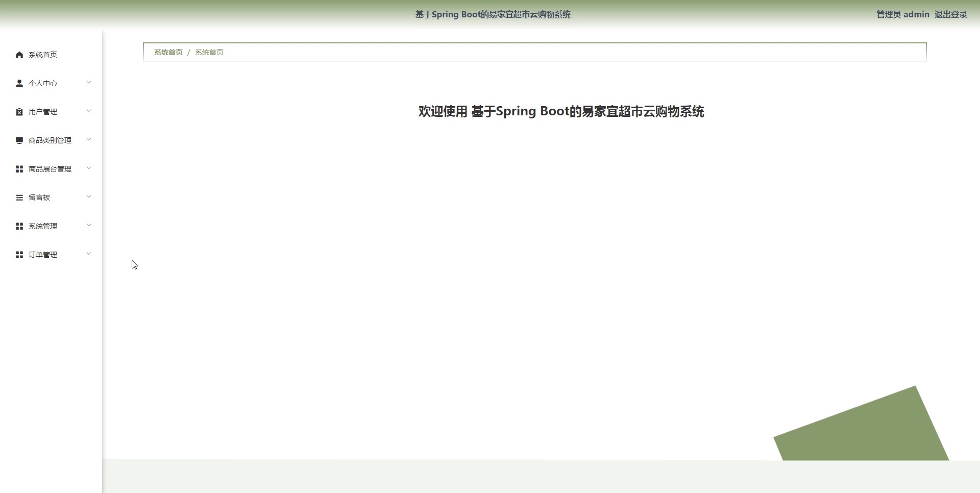Open the 用户管理 menu label
Viewport: 980px width, 493px height.
43,112
